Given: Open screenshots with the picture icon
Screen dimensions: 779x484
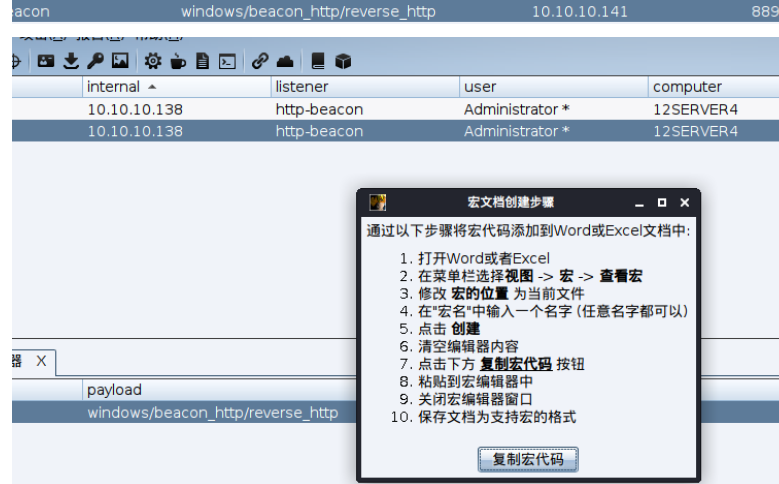Looking at the screenshot, I should click(120, 61).
